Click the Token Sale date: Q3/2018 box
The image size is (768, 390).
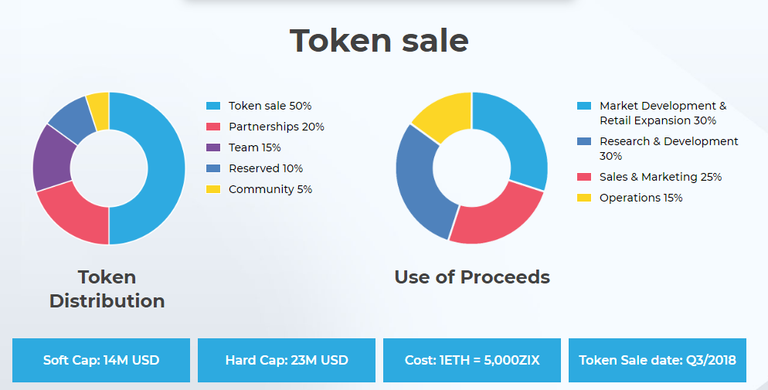point(657,360)
